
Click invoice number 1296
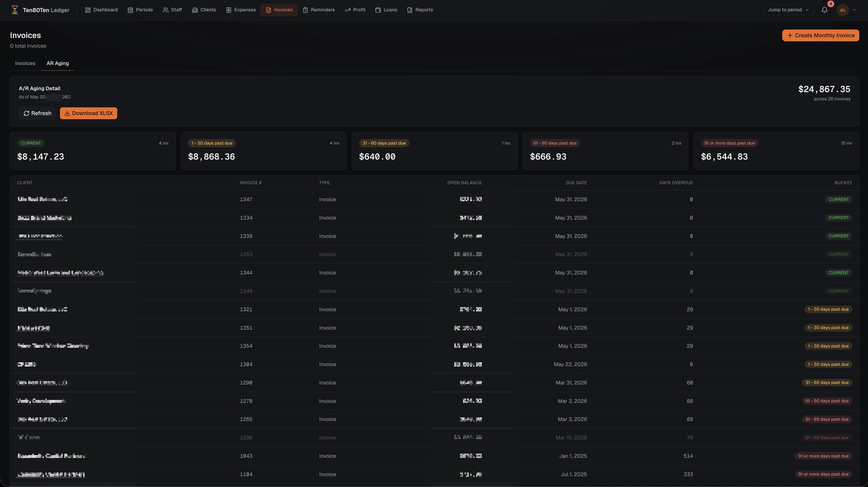(x=246, y=438)
